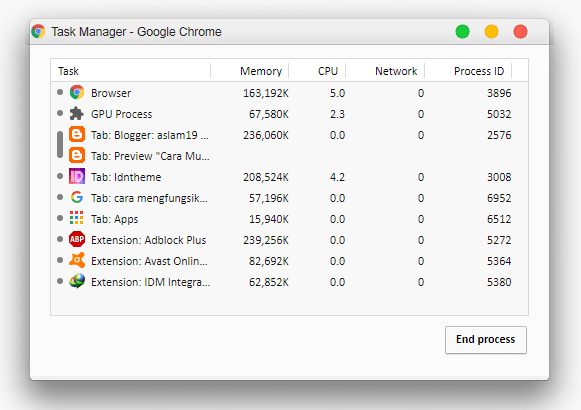Screen dimensions: 581x410
Task: Click the 67,580K memory value
Action: point(269,114)
